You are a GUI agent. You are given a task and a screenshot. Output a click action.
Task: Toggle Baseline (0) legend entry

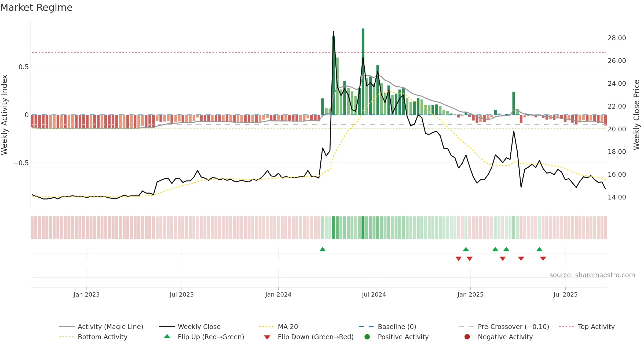[387, 327]
